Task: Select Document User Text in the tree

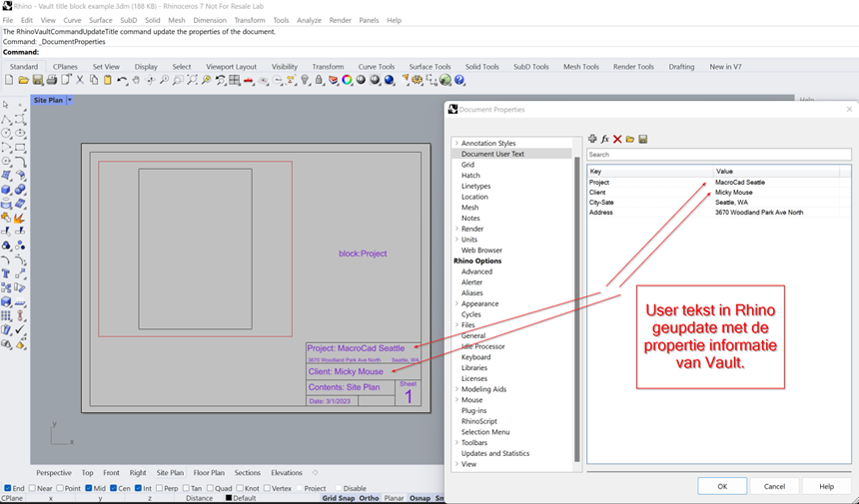Action: click(492, 154)
